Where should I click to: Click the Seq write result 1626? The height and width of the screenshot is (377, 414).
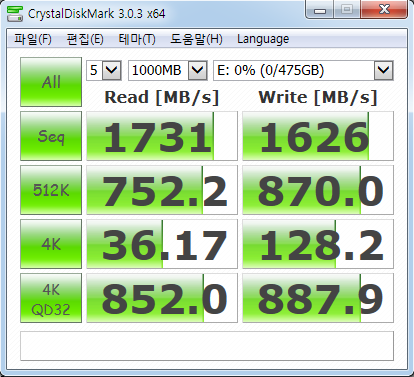click(x=318, y=136)
